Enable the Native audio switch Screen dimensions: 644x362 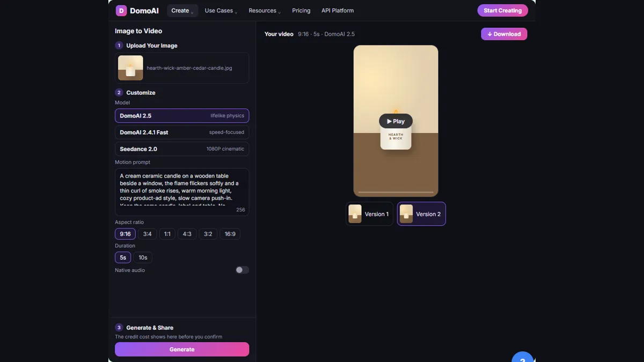(242, 270)
